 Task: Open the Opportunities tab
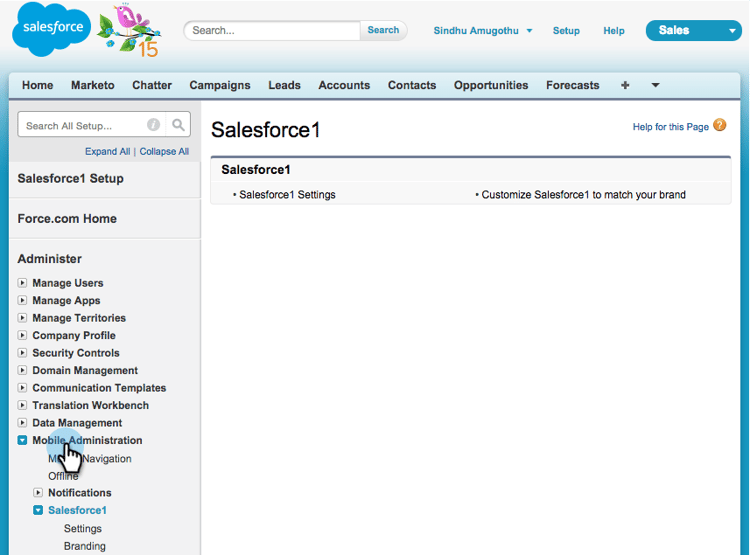(x=491, y=85)
